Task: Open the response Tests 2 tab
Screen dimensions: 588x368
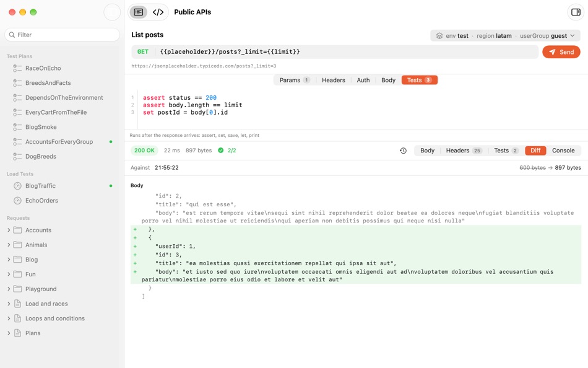Action: [x=506, y=151]
